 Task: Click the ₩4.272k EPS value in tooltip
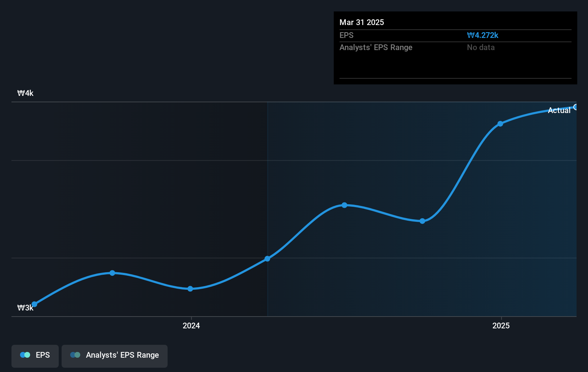click(482, 35)
